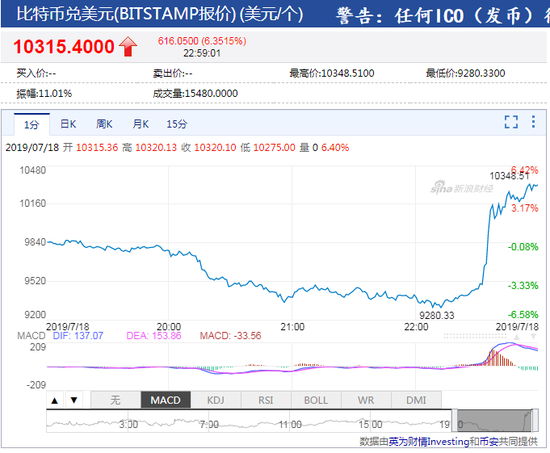Click the 振幅:11.01% value
This screenshot has height=453, width=550.
44,93
